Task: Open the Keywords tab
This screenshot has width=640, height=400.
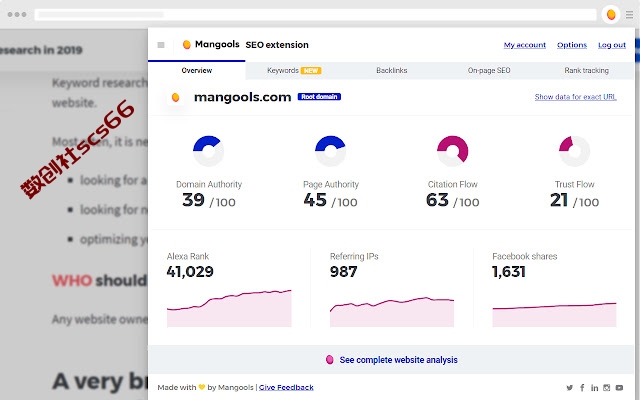Action: [294, 70]
